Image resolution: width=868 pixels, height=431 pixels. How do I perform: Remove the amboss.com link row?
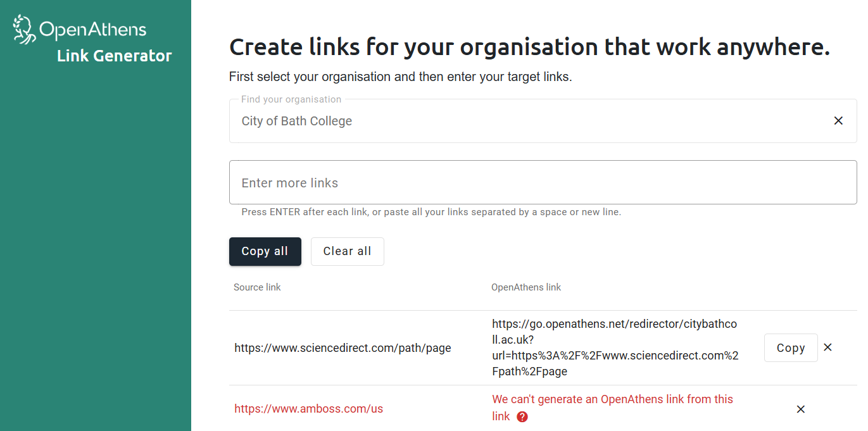pyautogui.click(x=801, y=409)
